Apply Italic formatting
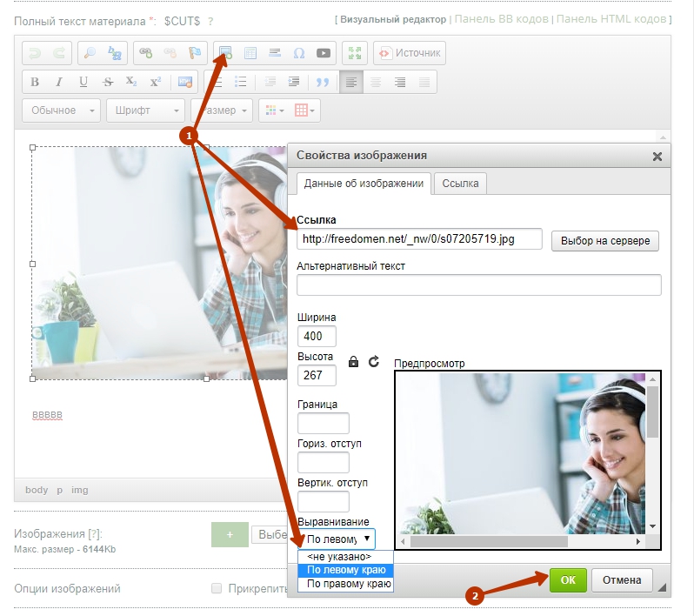Image resolution: width=694 pixels, height=616 pixels. point(59,82)
